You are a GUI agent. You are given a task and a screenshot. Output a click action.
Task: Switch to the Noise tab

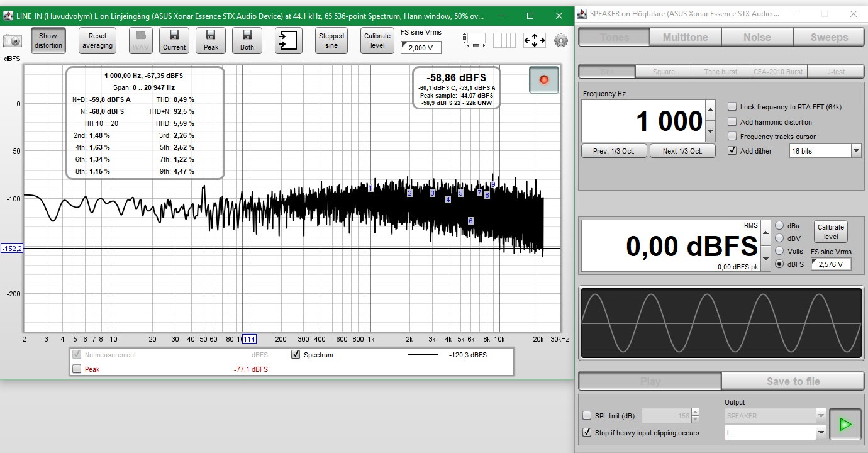coord(757,37)
